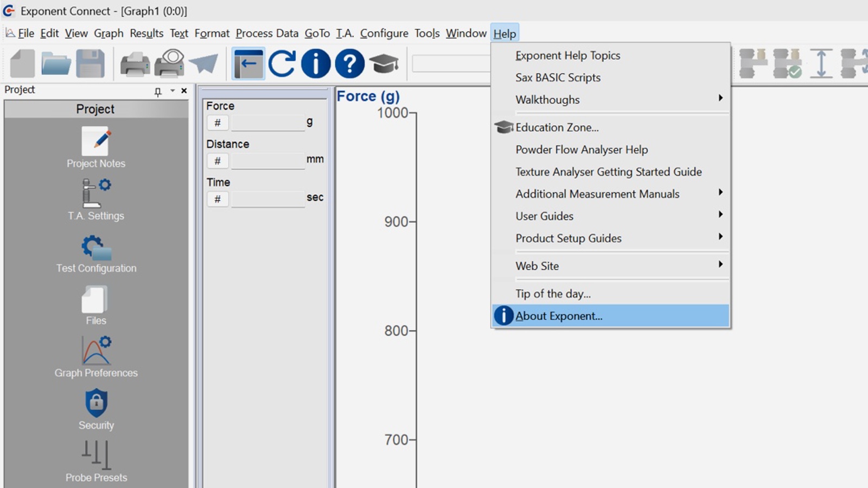Close the Project panel with X
This screenshot has height=488, width=868.
click(184, 91)
